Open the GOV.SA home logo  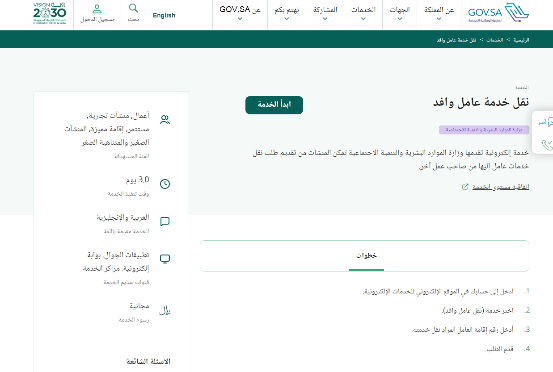pos(498,13)
